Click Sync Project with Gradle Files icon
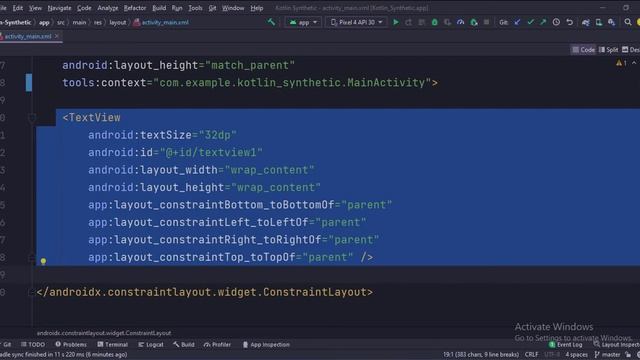This screenshot has width=640, height=360. click(586, 22)
